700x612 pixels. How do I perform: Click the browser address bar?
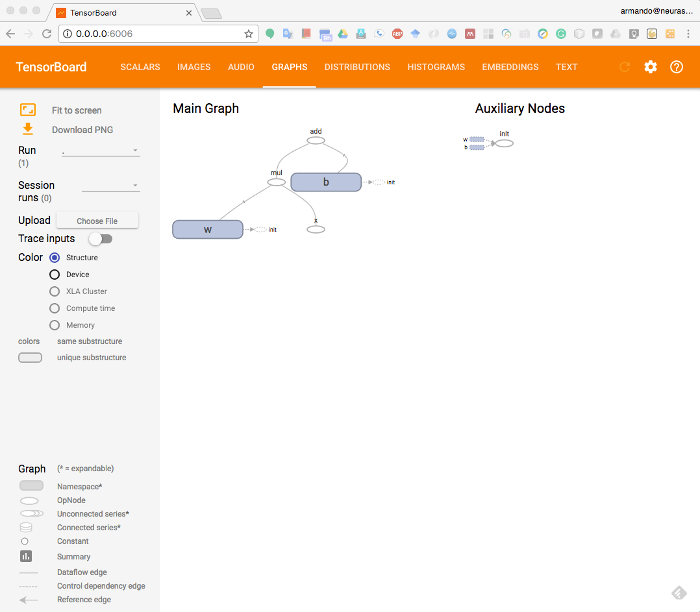pos(156,34)
